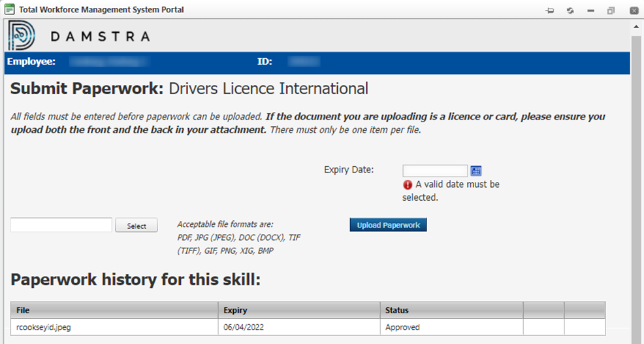This screenshot has height=344, width=644.
Task: Click the file path text box
Action: click(61, 225)
